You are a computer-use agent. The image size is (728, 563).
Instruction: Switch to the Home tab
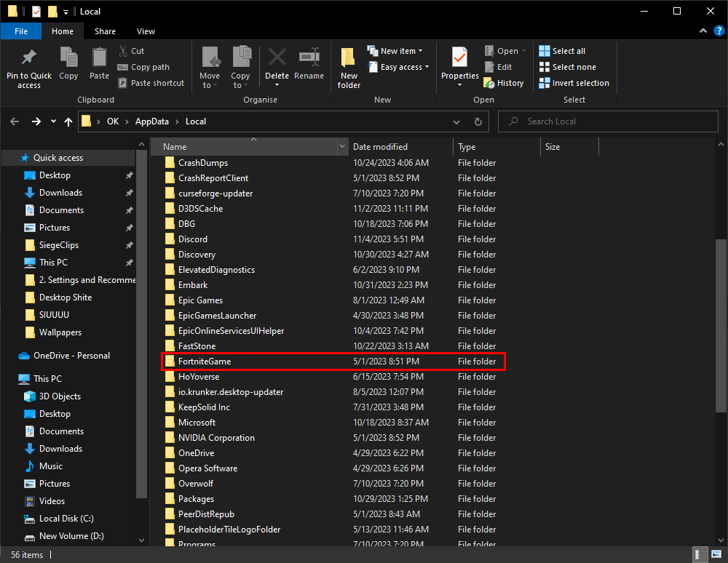pyautogui.click(x=63, y=31)
